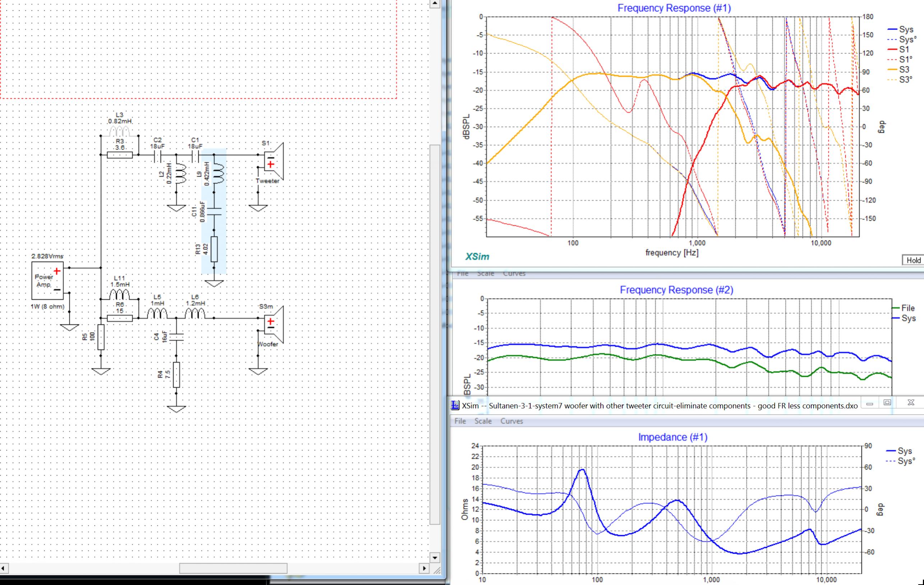Image resolution: width=924 pixels, height=585 pixels.
Task: Open Curves menu in Impedance window
Action: coord(511,421)
